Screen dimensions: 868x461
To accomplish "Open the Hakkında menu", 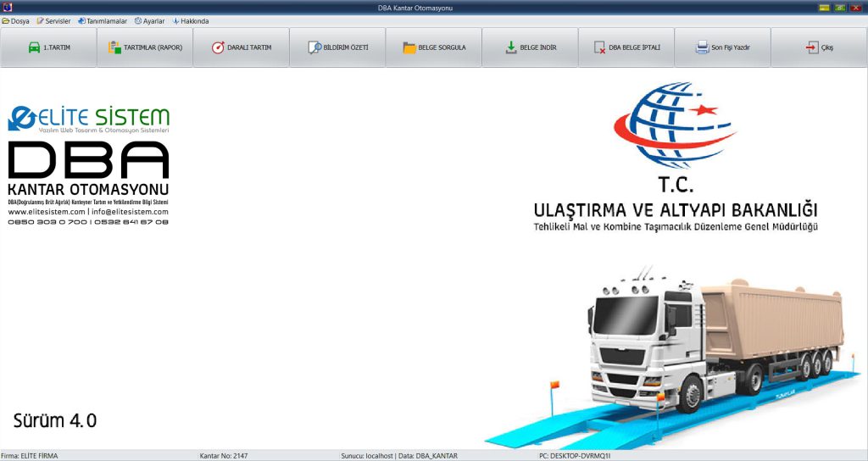I will (x=191, y=21).
